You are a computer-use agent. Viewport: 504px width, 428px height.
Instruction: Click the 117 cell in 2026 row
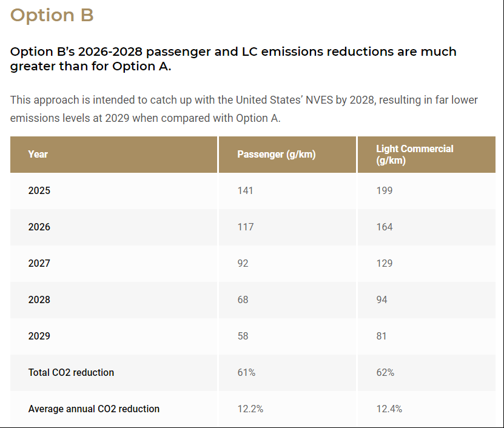click(x=245, y=227)
